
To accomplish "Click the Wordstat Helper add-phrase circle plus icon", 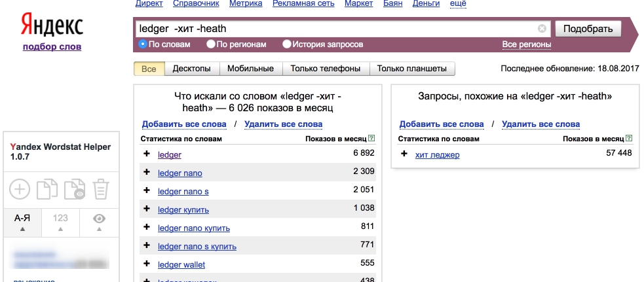I will tap(20, 190).
